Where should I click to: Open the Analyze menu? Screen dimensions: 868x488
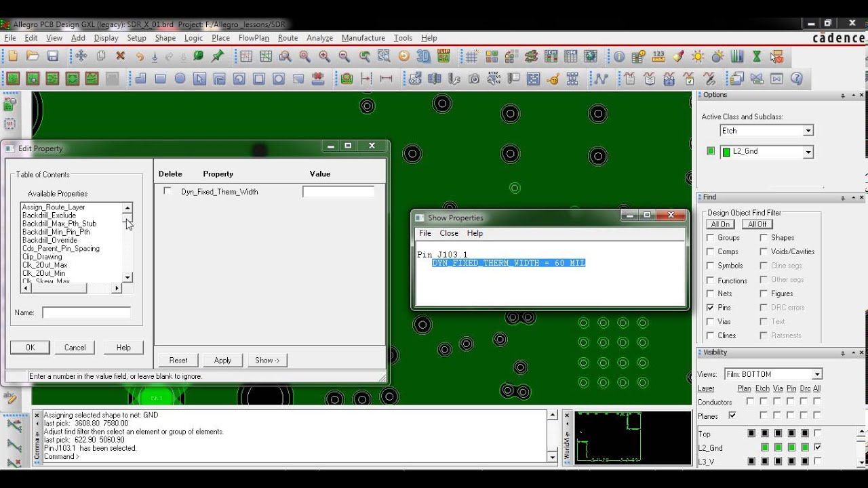pyautogui.click(x=319, y=38)
